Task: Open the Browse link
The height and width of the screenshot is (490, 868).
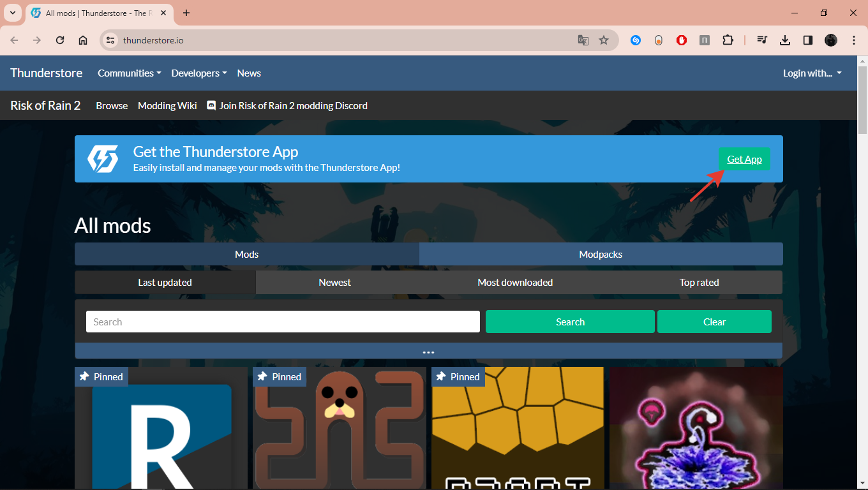Action: pos(112,105)
